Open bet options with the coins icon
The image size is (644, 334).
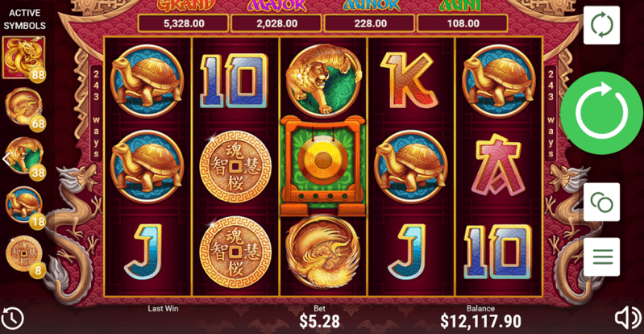(x=602, y=202)
